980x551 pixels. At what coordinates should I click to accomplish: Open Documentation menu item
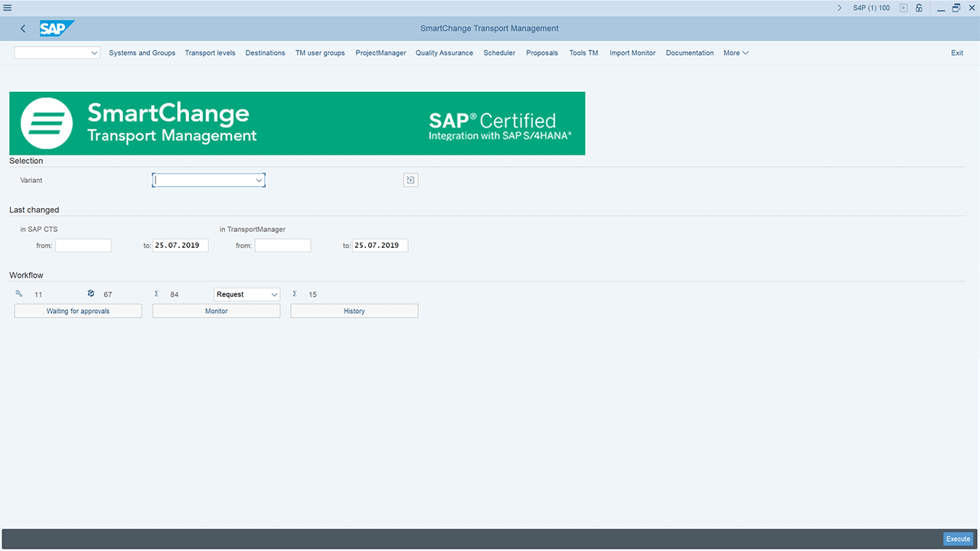pyautogui.click(x=690, y=53)
